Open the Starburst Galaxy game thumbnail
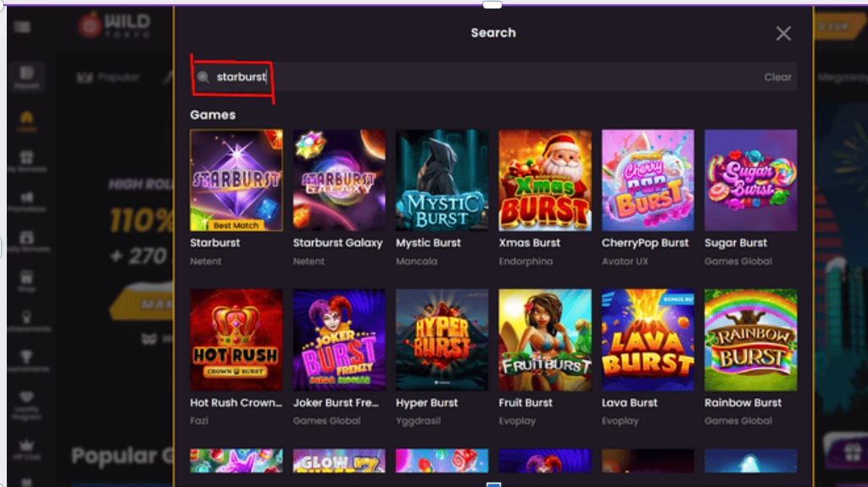The image size is (868, 487). click(339, 180)
